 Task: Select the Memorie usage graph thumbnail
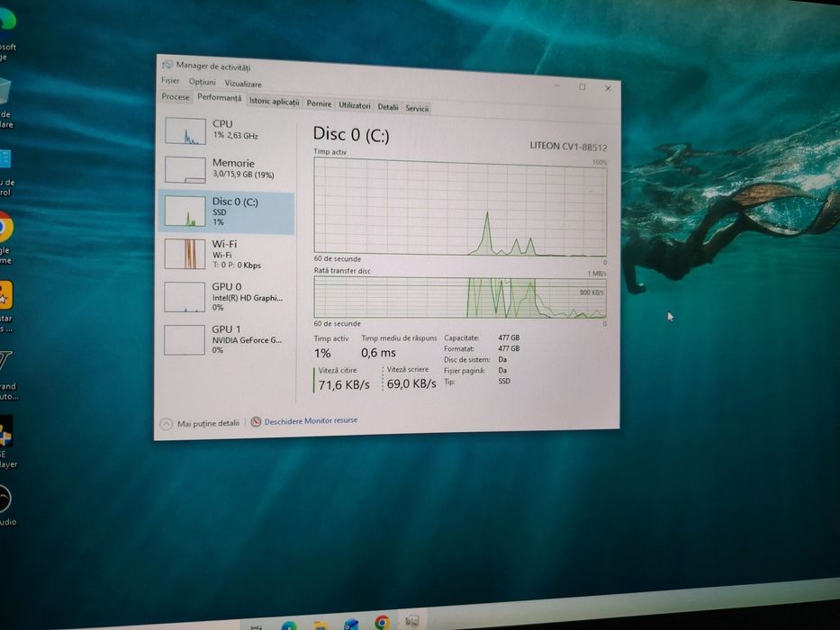[x=185, y=170]
